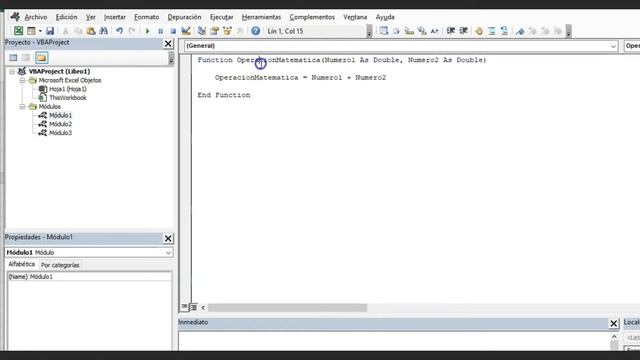
Task: Open the Insertar menu
Action: 115,17
